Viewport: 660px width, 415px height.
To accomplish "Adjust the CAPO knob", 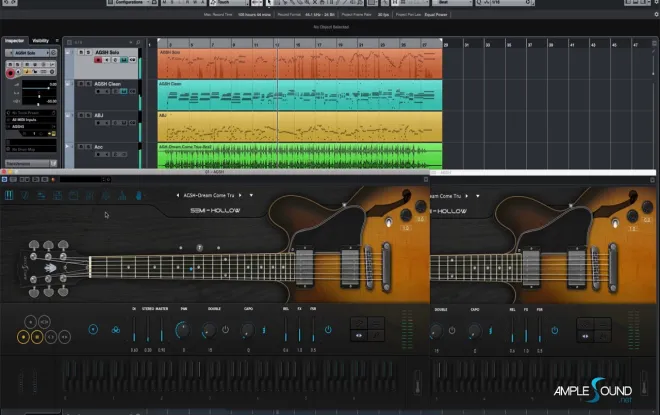I will (248, 330).
